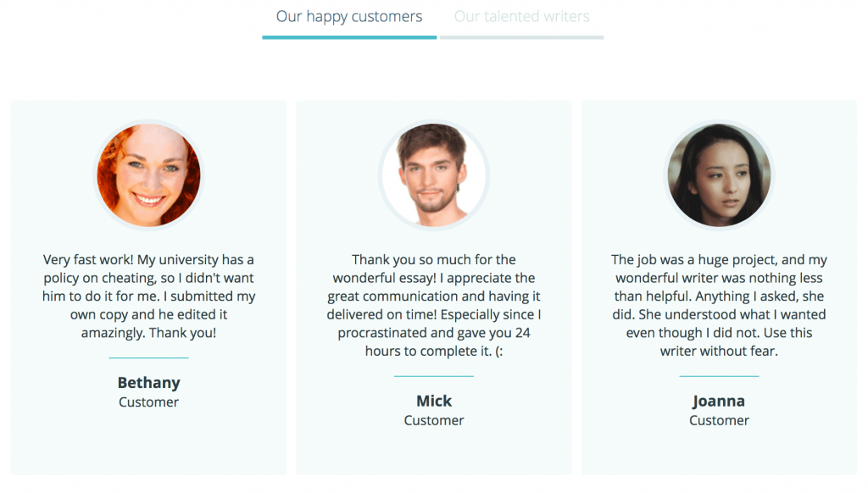Click Mick's profile photo
Screen dimensions: 868x493
pos(434,174)
